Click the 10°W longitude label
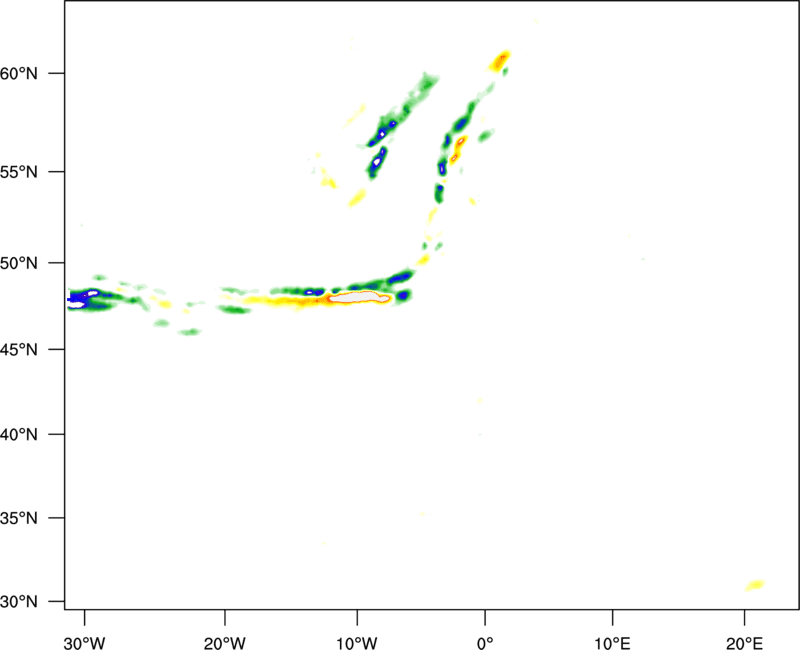800x650 pixels. [357, 643]
